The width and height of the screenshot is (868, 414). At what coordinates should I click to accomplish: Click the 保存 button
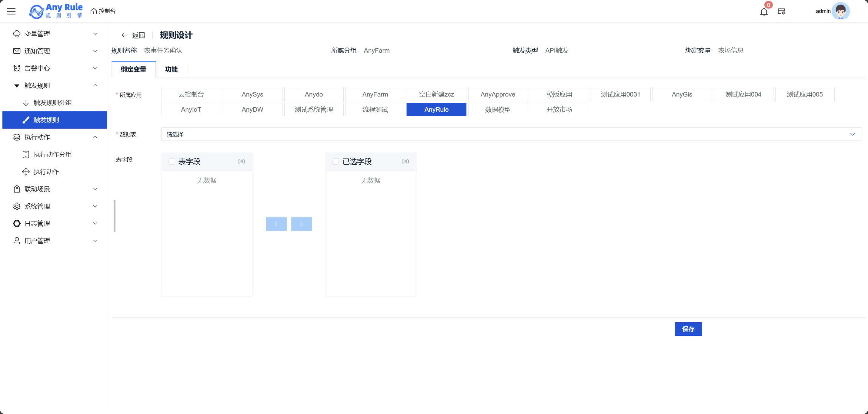pos(688,329)
